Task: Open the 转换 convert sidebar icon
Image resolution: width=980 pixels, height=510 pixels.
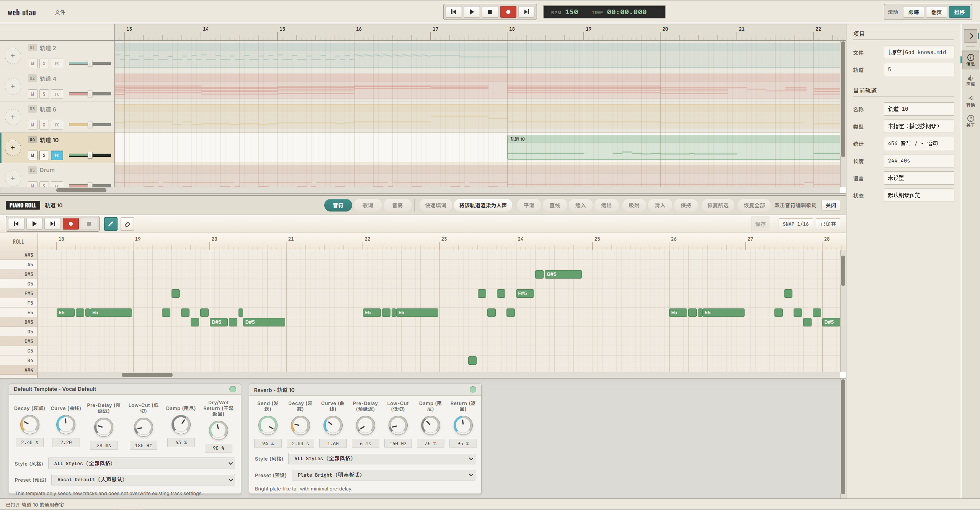Action: click(x=970, y=101)
